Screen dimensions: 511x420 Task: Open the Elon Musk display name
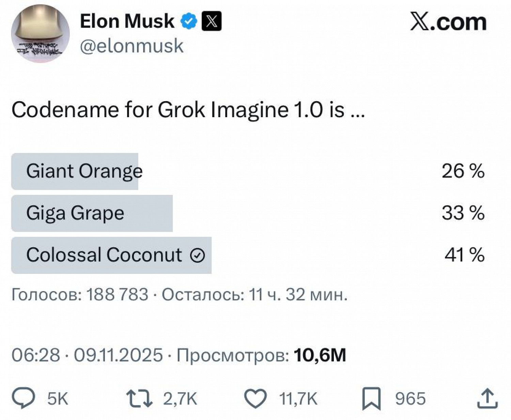click(x=127, y=21)
